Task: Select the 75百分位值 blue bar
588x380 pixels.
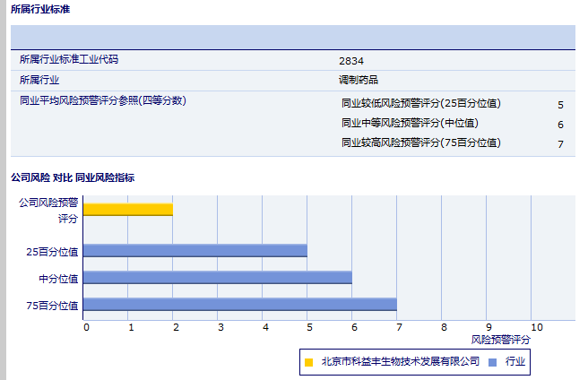Action: click(240, 305)
